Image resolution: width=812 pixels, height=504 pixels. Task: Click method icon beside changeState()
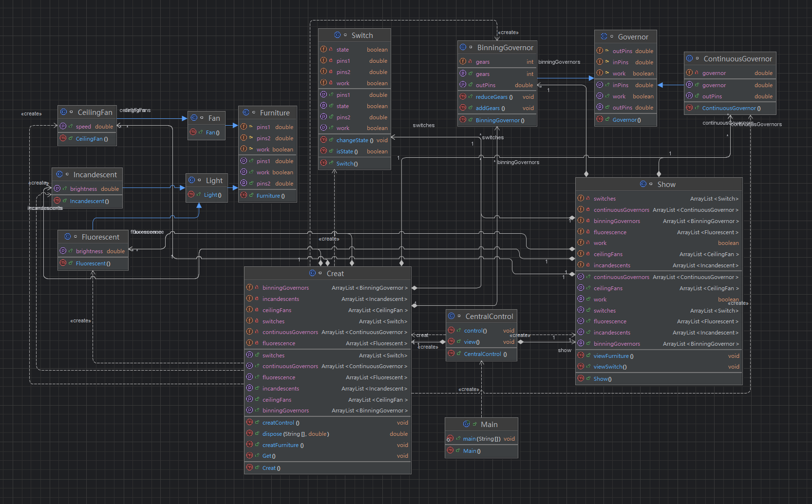(x=323, y=140)
